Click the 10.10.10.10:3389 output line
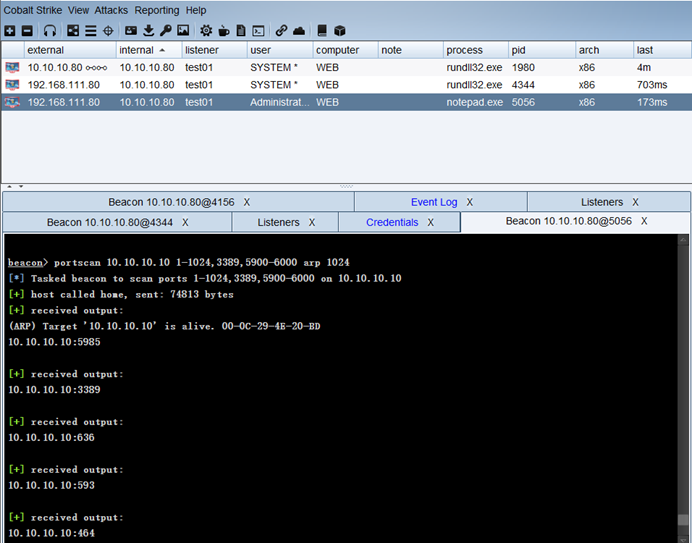This screenshot has width=692, height=543. coord(54,390)
